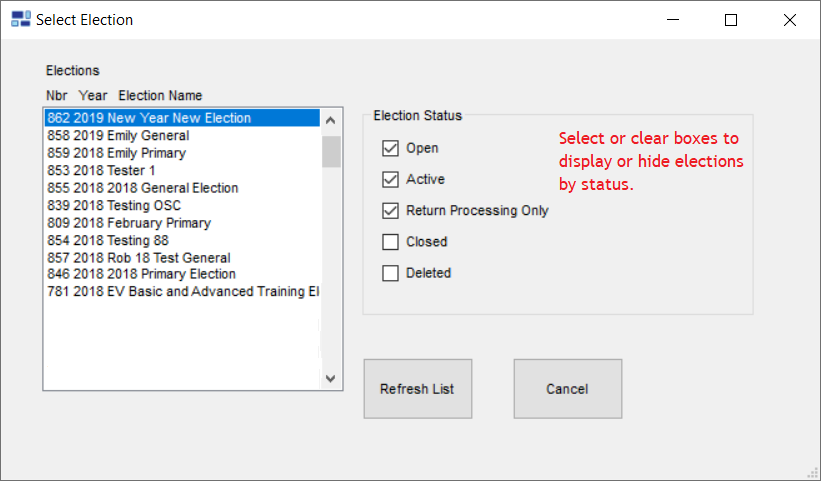Choose 809 2018 February Primary
821x481 pixels.
[182, 223]
